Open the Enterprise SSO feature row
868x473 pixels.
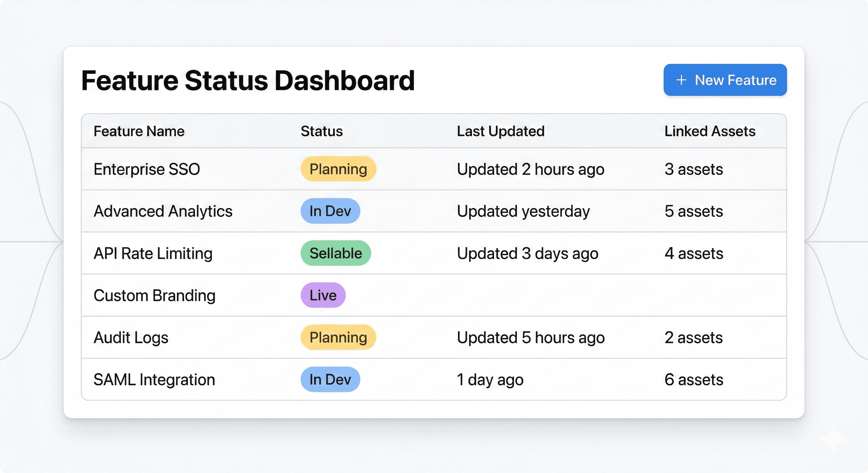(x=147, y=169)
